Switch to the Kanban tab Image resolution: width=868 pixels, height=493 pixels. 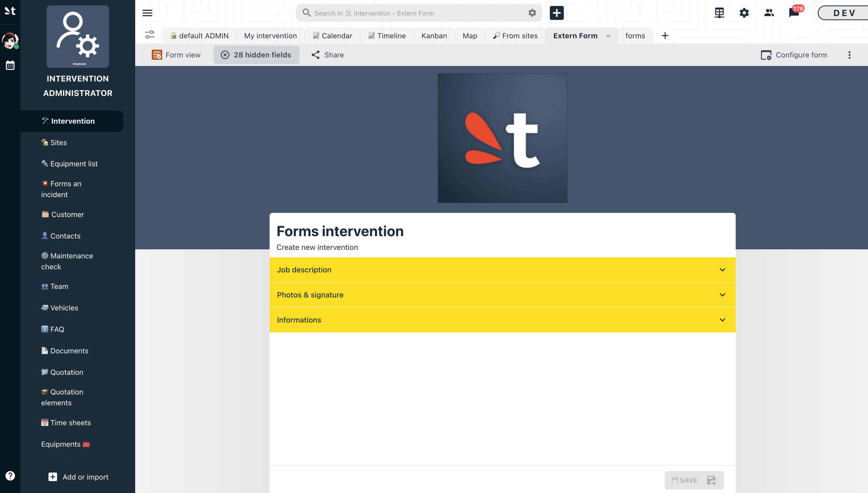pyautogui.click(x=434, y=35)
